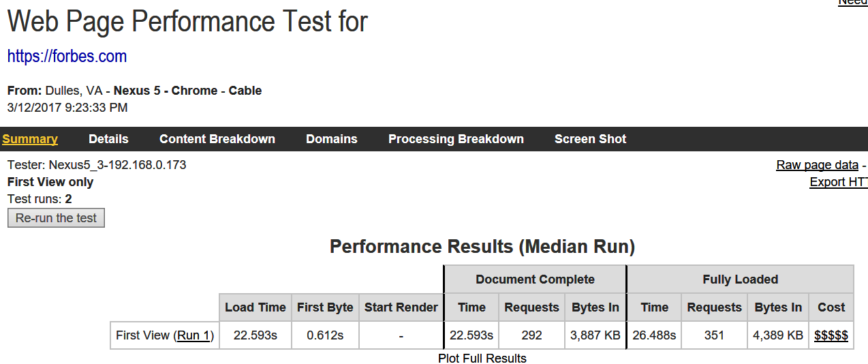Go to the Domains tab
Image resolution: width=868 pixels, height=364 pixels.
[332, 139]
